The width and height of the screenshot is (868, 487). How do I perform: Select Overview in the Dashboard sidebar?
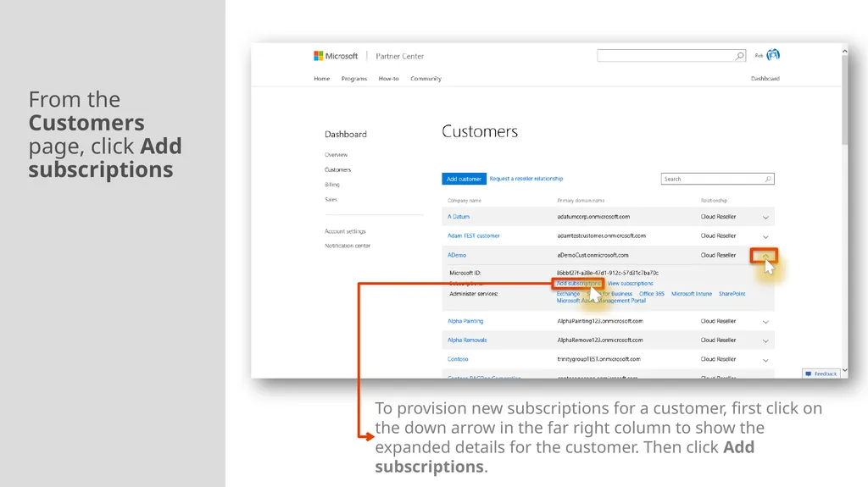(336, 155)
